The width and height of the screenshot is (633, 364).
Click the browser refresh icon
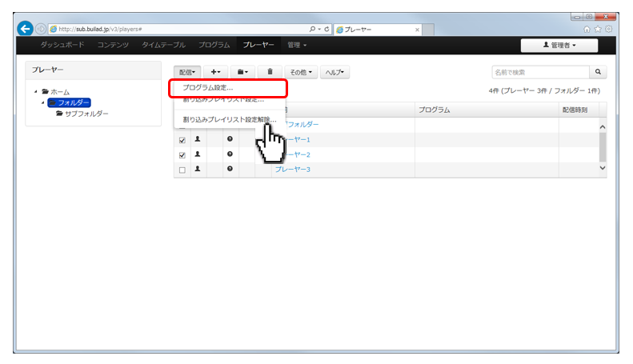point(327,29)
